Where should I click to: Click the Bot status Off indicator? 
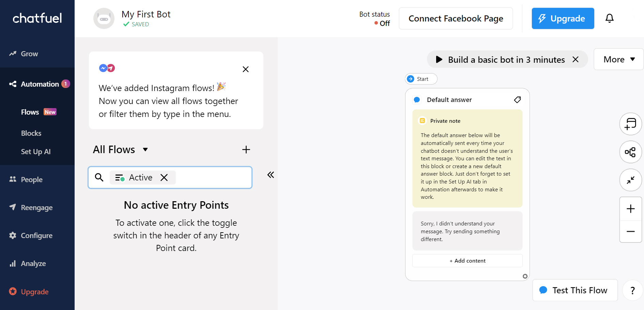pyautogui.click(x=382, y=23)
